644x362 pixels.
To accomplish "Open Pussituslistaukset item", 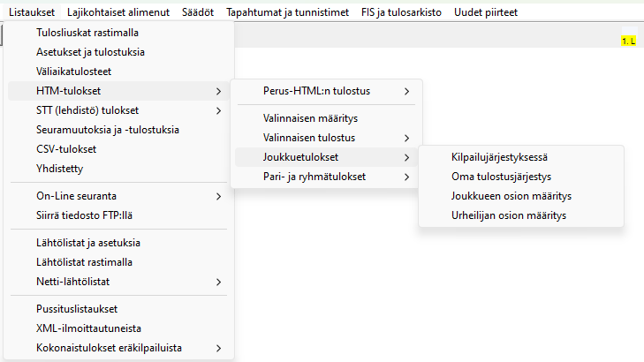I will (x=77, y=309).
